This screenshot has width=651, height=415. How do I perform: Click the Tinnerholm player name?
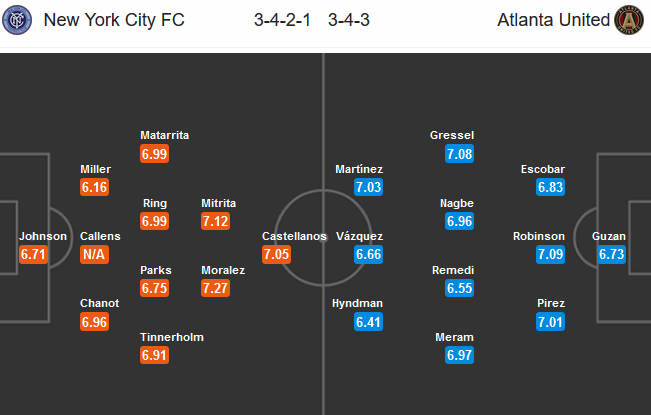click(x=172, y=337)
